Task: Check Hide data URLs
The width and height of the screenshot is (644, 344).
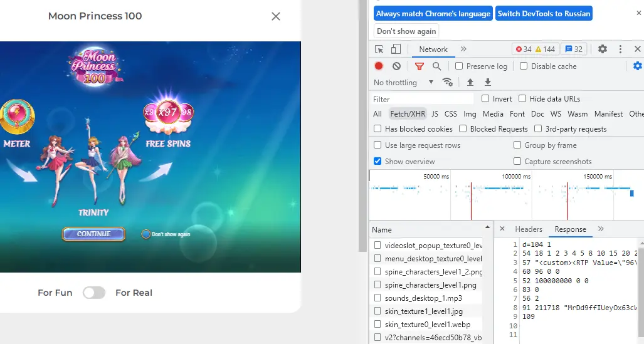Action: pyautogui.click(x=522, y=98)
